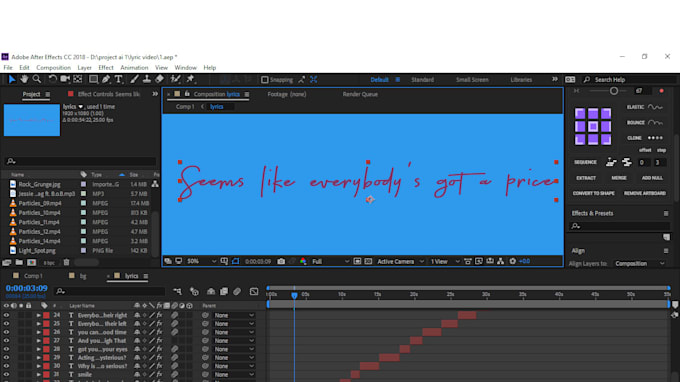Image resolution: width=680 pixels, height=382 pixels.
Task: Select the Pen tool
Action: coord(106,79)
